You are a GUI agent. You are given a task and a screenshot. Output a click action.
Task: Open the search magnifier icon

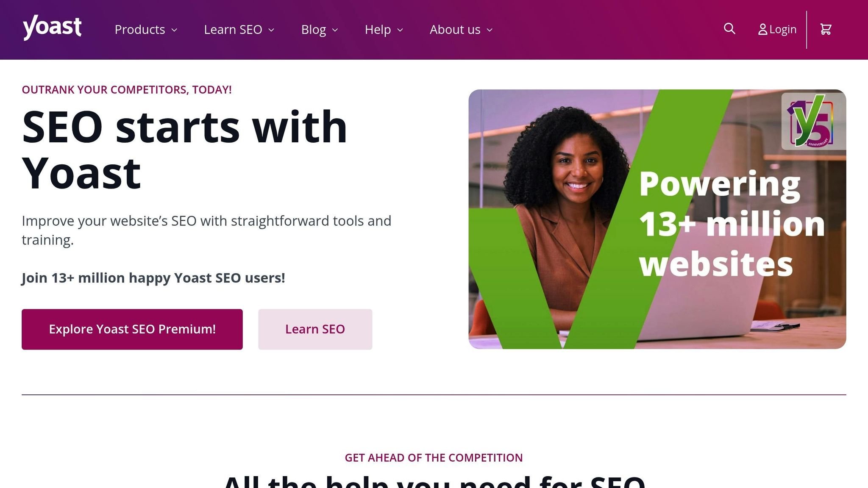coord(729,29)
